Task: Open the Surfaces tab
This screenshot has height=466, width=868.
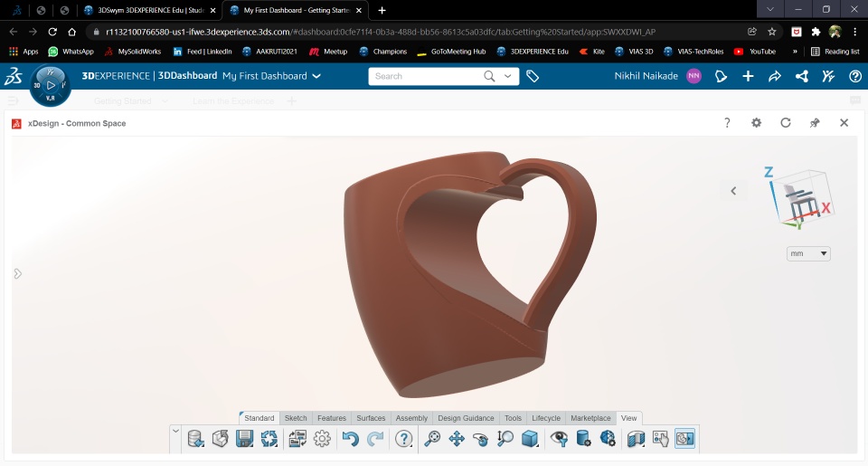Action: point(371,418)
